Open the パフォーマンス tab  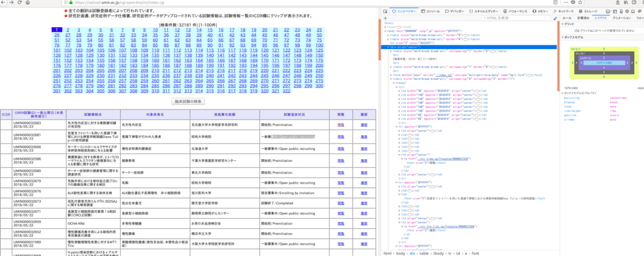[x=517, y=11]
